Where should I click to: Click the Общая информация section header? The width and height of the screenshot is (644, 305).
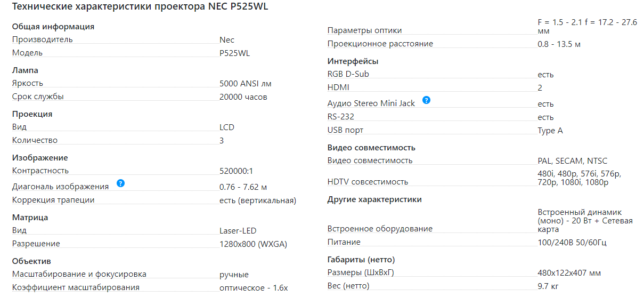point(53,27)
